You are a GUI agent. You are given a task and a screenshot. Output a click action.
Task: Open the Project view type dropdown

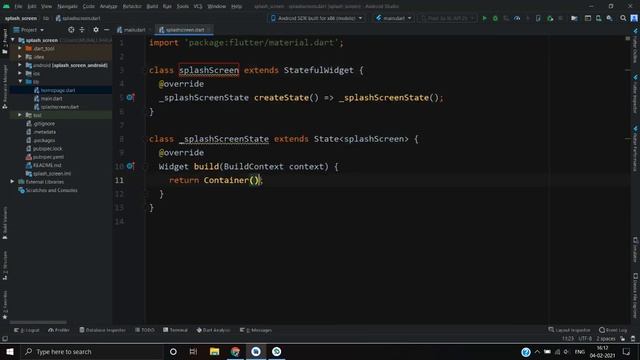point(29,30)
